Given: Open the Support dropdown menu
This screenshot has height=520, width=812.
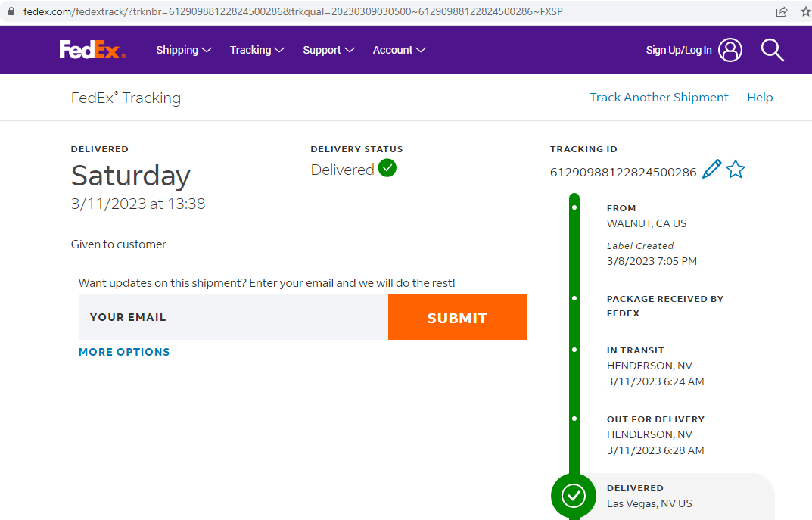Looking at the screenshot, I should click(328, 50).
